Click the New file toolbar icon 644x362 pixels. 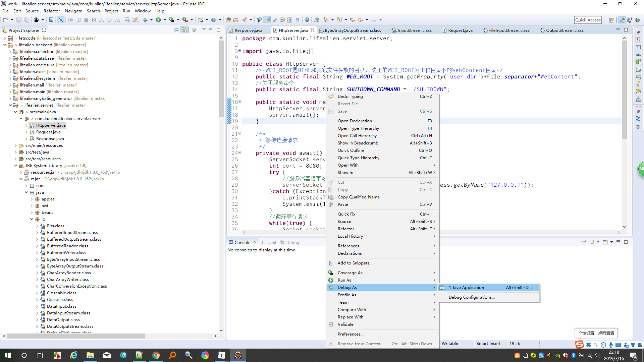click(6, 20)
